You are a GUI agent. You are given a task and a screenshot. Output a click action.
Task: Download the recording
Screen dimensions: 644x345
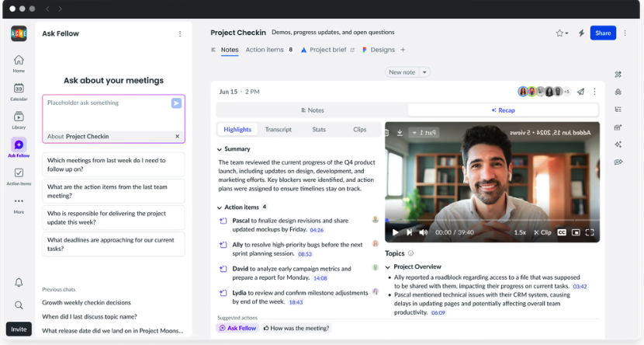400,133
